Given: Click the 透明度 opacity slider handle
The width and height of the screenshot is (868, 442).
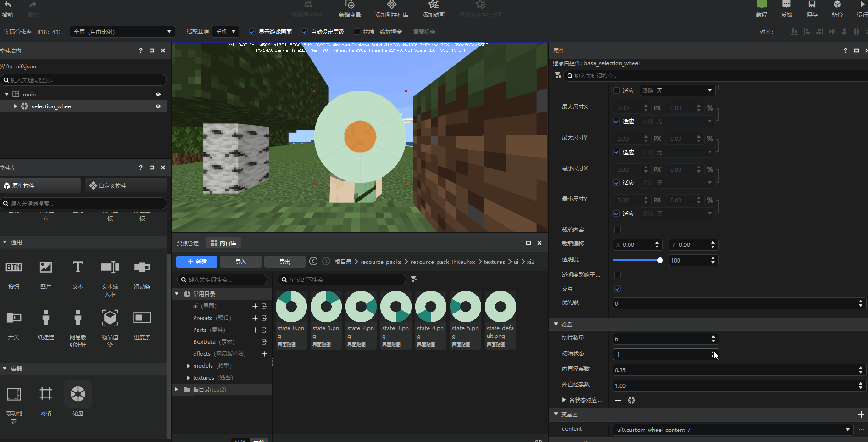Looking at the screenshot, I should (660, 260).
